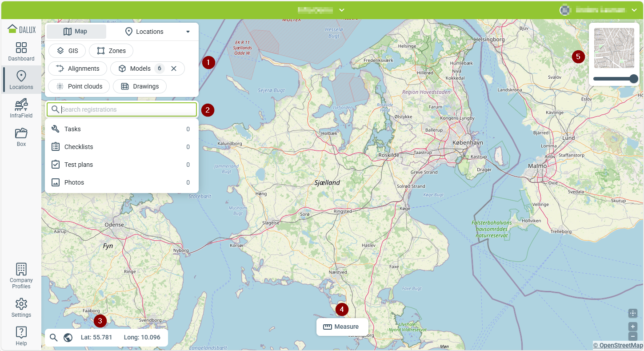The image size is (644, 351).
Task: Expand the project selector in top bar
Action: [341, 10]
